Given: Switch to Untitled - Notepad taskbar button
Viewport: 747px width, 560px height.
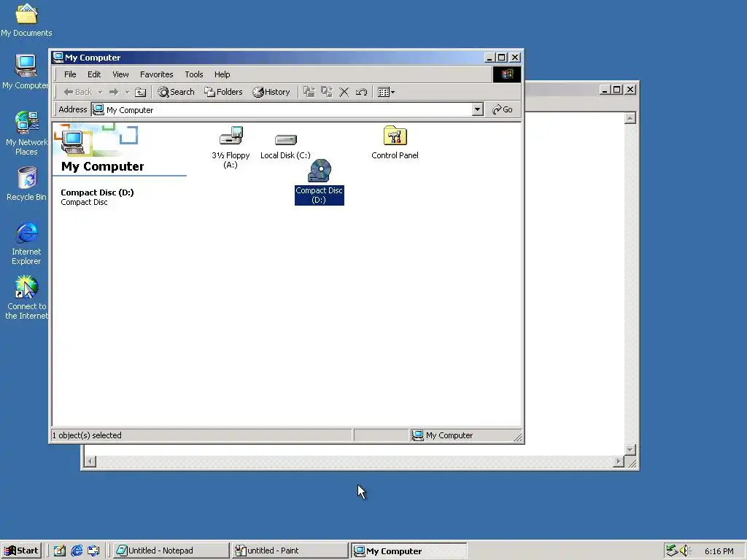Looking at the screenshot, I should (x=171, y=551).
